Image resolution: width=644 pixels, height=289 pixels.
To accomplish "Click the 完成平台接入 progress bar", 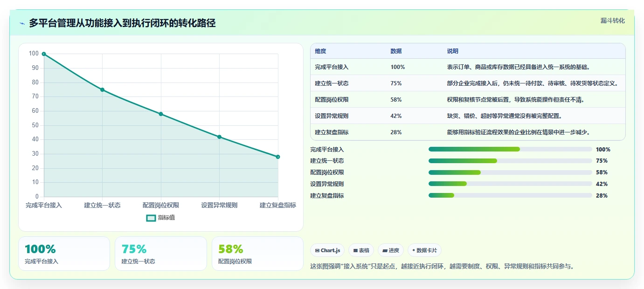I will (510, 149).
